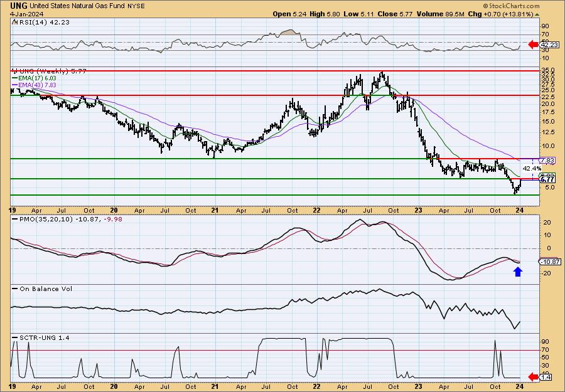Click the PMO(35,20,10) indicator legend

[67, 219]
